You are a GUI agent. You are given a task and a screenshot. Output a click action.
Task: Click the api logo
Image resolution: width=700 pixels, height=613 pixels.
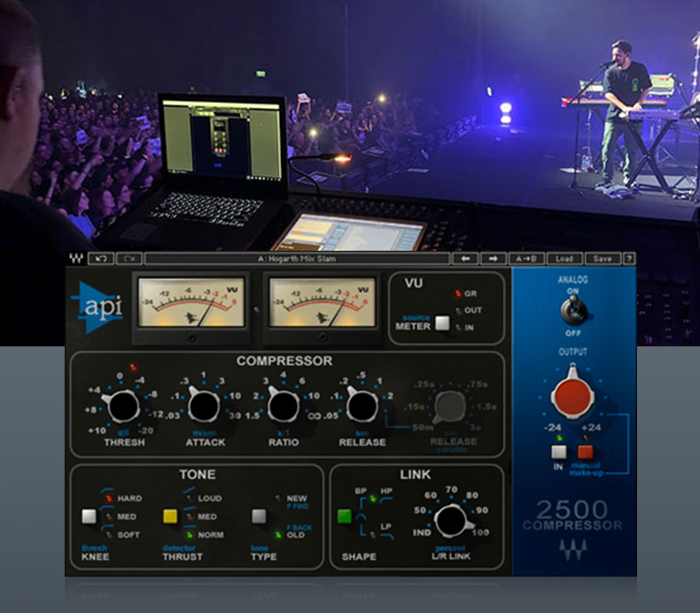pyautogui.click(x=96, y=307)
